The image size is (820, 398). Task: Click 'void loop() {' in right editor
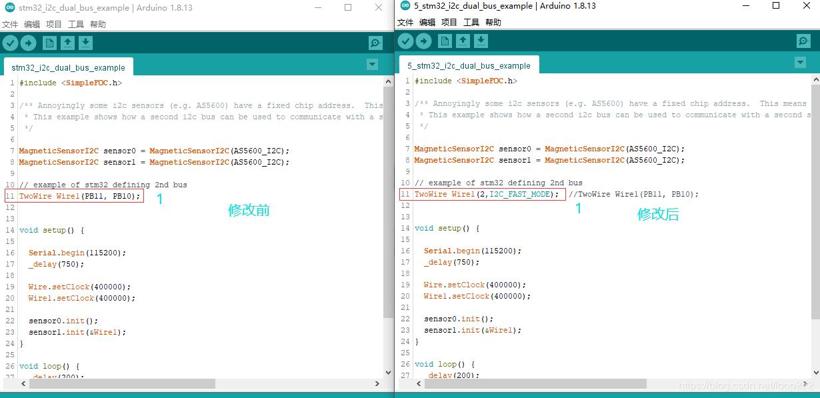point(445,364)
